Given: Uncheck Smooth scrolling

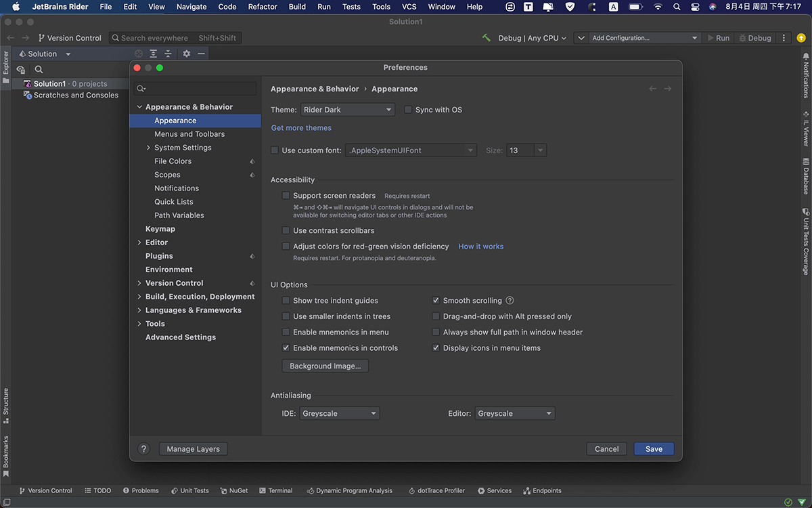Looking at the screenshot, I should click(435, 300).
